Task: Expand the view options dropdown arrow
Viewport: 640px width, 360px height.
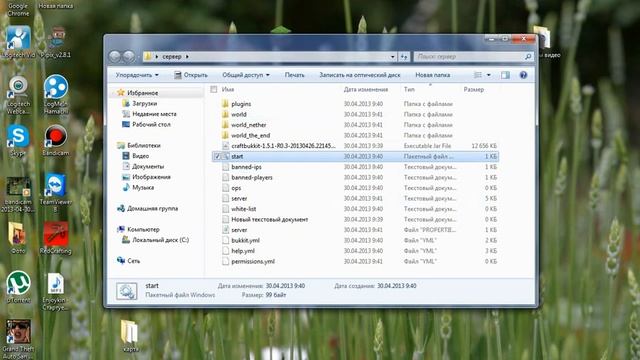Action: coord(489,75)
